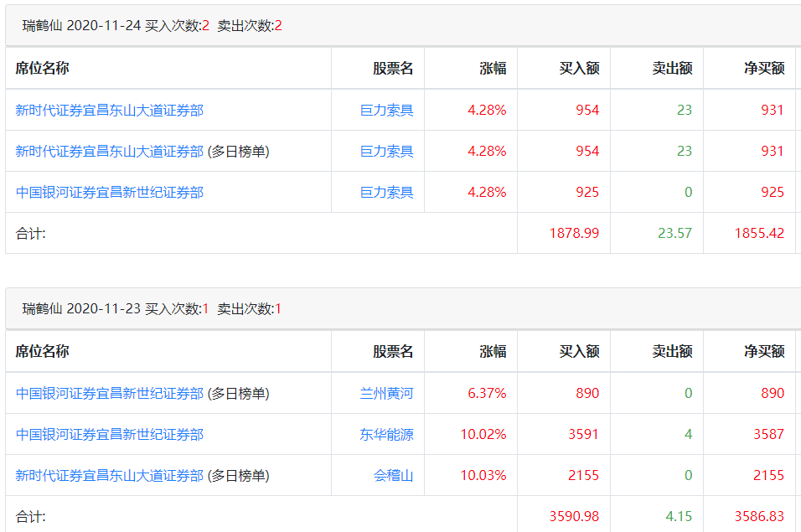Click the 1855.42 total net buy cell

pos(759,233)
